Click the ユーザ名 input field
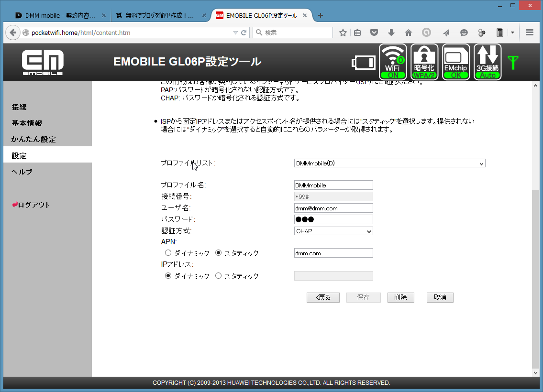Viewport: 543px width, 392px height. (x=333, y=208)
